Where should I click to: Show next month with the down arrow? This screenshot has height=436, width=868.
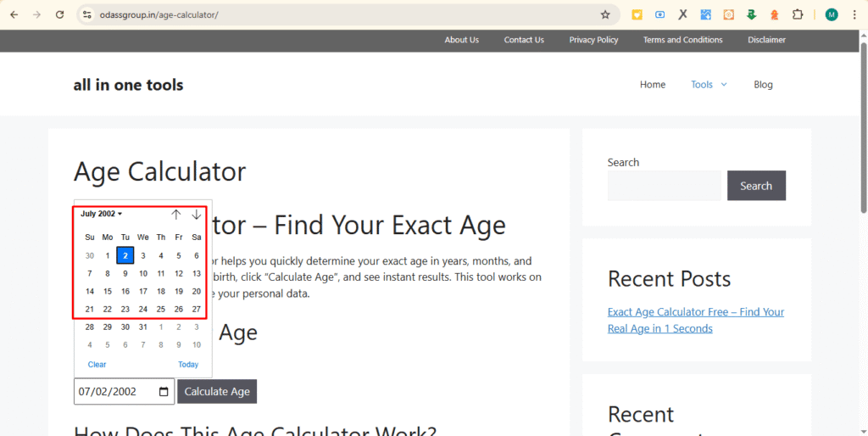(196, 215)
